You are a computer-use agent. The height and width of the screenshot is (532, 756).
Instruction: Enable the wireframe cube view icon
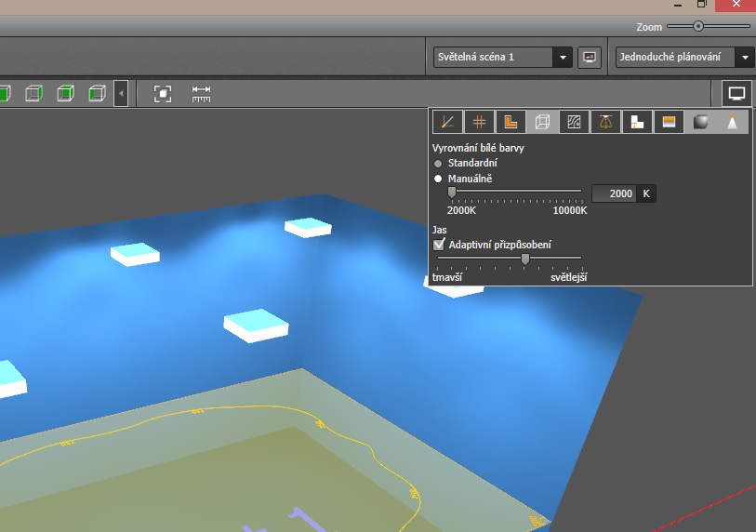[542, 122]
